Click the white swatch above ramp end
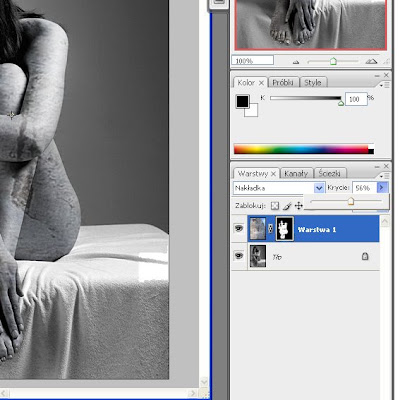This screenshot has height=400, width=400. tap(371, 147)
